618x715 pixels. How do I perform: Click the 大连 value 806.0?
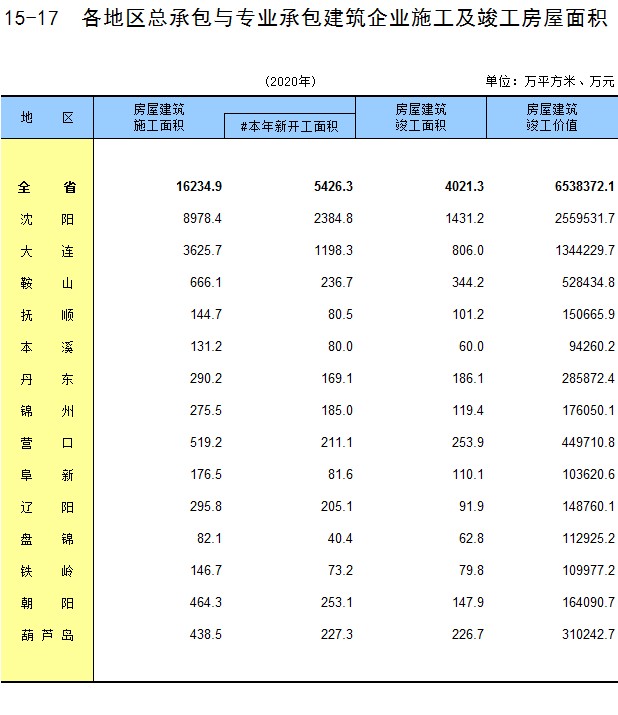467,250
